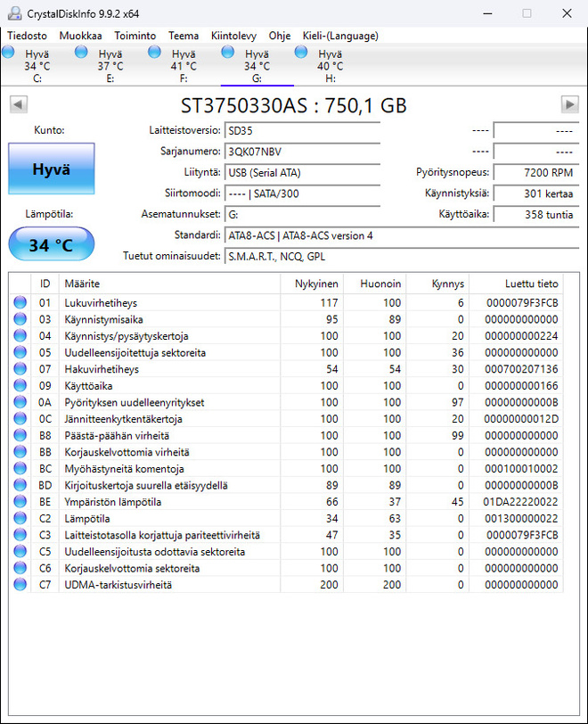Click the Pyöritysnopeus value 7200 RPM
Screen dimensions: 588x724
point(535,173)
